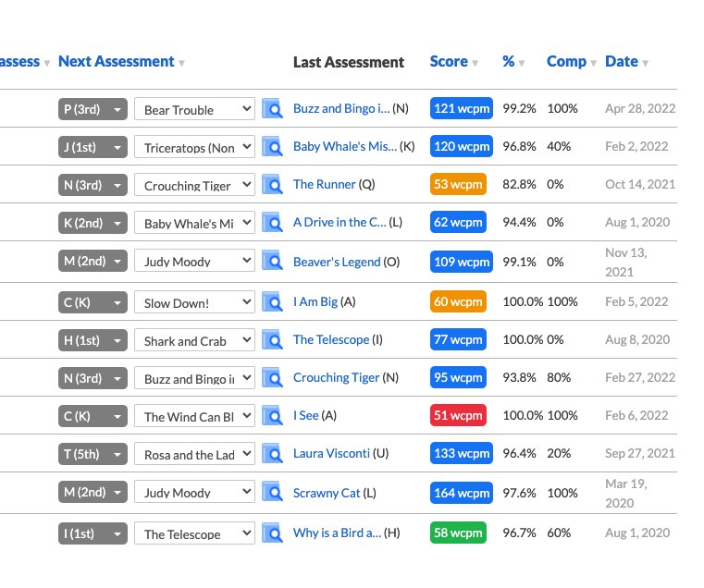Open the J (1st) level dropdown
Viewport: 704px width, 588px height.
pyautogui.click(x=93, y=147)
